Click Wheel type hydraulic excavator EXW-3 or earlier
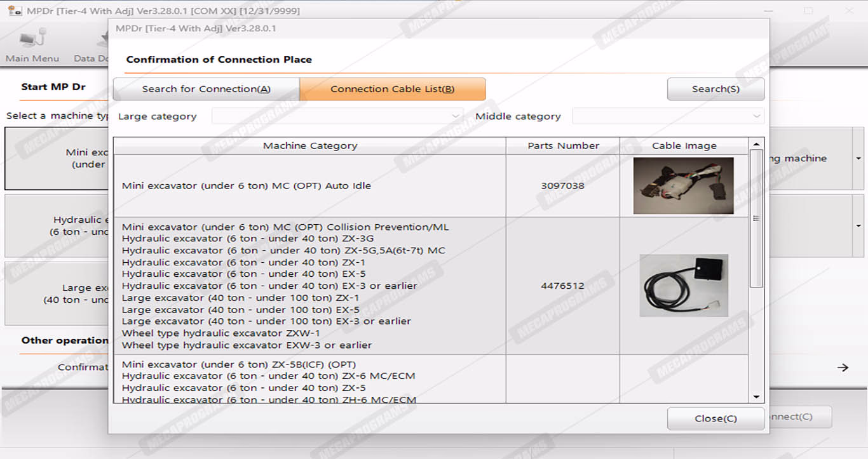Image resolution: width=868 pixels, height=459 pixels. (x=247, y=345)
